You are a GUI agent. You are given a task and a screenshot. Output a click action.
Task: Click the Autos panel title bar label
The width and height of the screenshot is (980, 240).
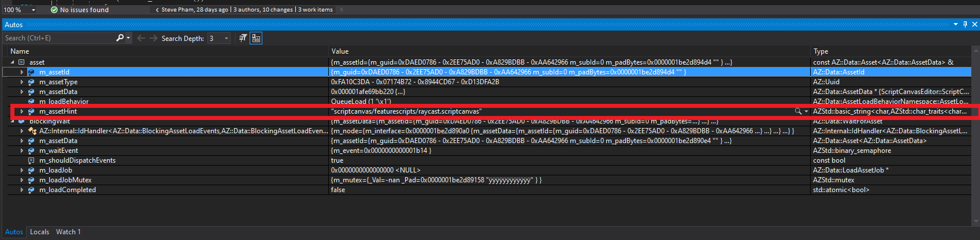click(14, 25)
